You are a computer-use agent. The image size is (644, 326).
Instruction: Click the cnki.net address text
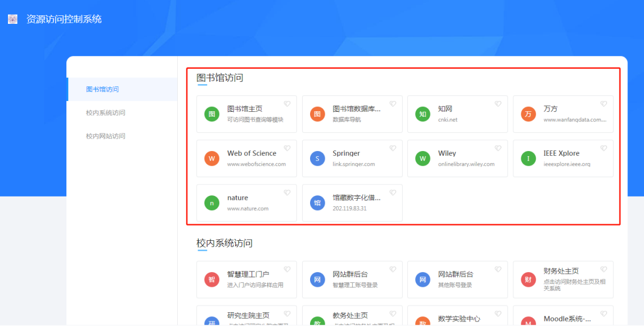click(448, 120)
